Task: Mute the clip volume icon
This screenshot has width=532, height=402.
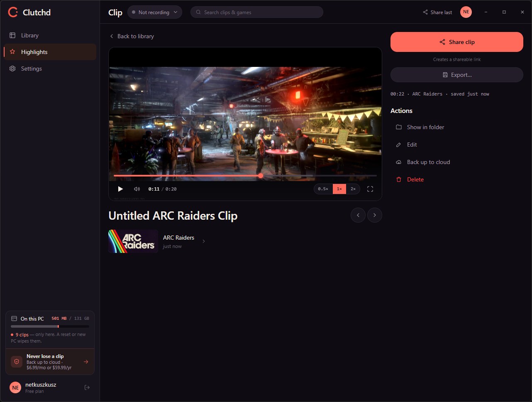Action: coord(137,189)
